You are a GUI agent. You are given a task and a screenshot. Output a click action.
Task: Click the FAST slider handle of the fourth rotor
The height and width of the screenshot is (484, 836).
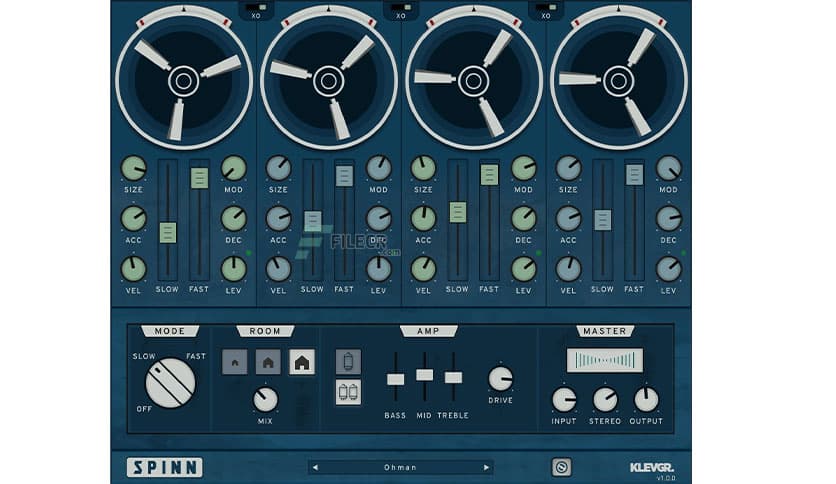(x=634, y=175)
